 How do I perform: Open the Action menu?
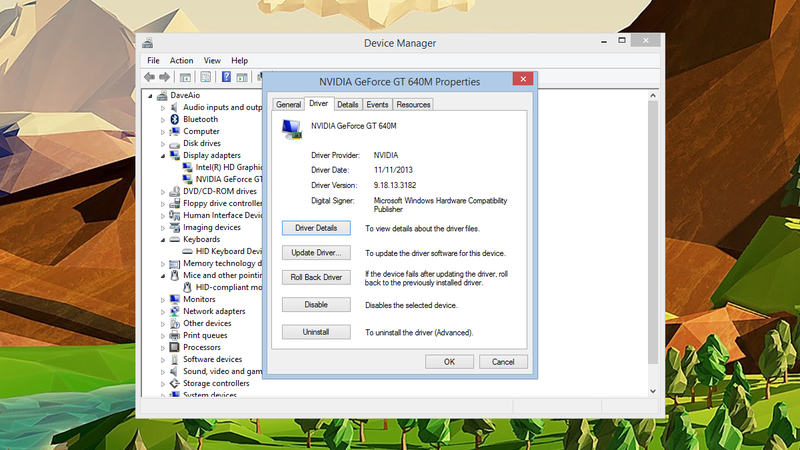pos(182,61)
